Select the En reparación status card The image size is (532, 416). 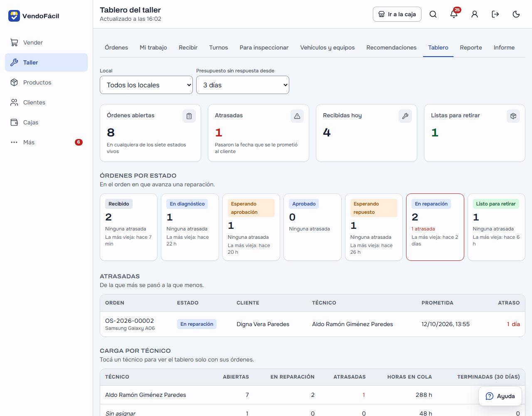[435, 227]
